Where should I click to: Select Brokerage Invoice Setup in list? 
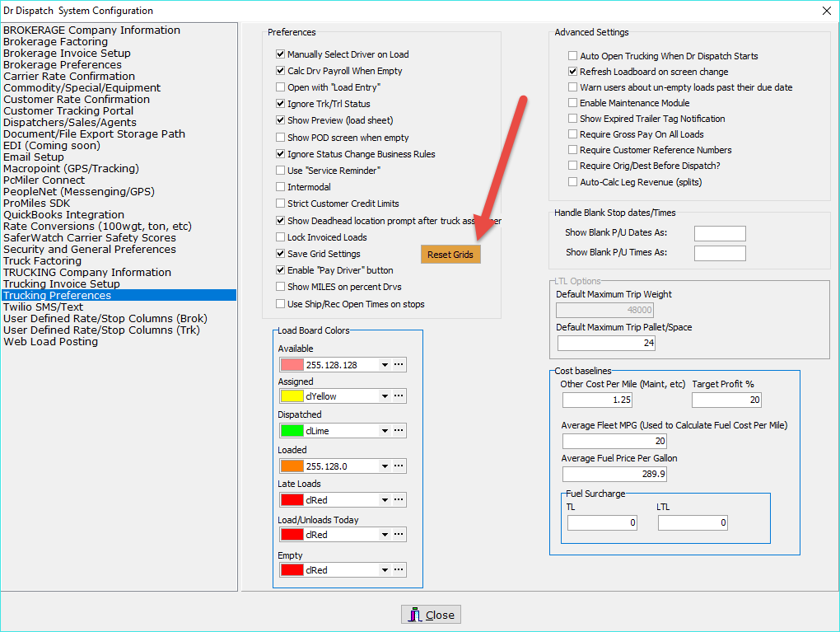[x=67, y=53]
